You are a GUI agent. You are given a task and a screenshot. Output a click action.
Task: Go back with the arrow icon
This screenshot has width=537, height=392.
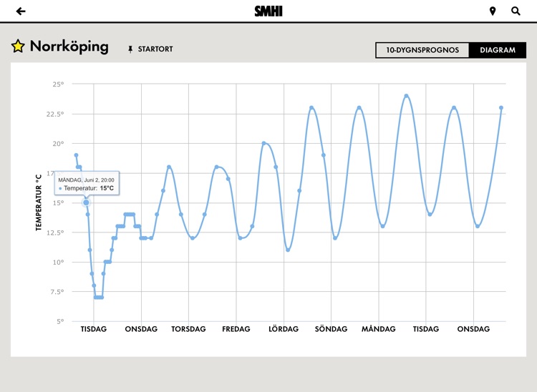(21, 11)
